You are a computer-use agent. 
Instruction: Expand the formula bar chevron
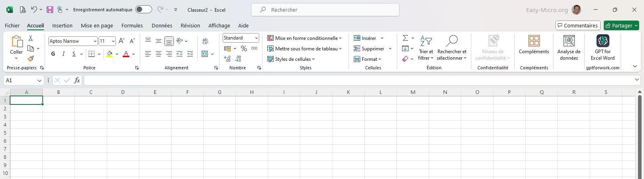[x=637, y=80]
